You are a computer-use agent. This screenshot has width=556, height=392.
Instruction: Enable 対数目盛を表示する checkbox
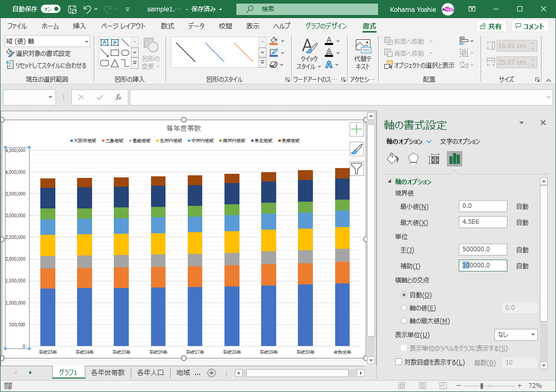pyautogui.click(x=399, y=362)
